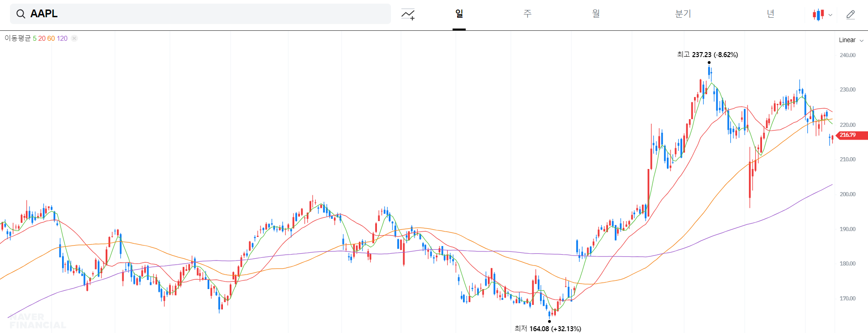Viewport: 868px width, 333px height.
Task: Click the 180.00 price axis label
Action: point(847,264)
